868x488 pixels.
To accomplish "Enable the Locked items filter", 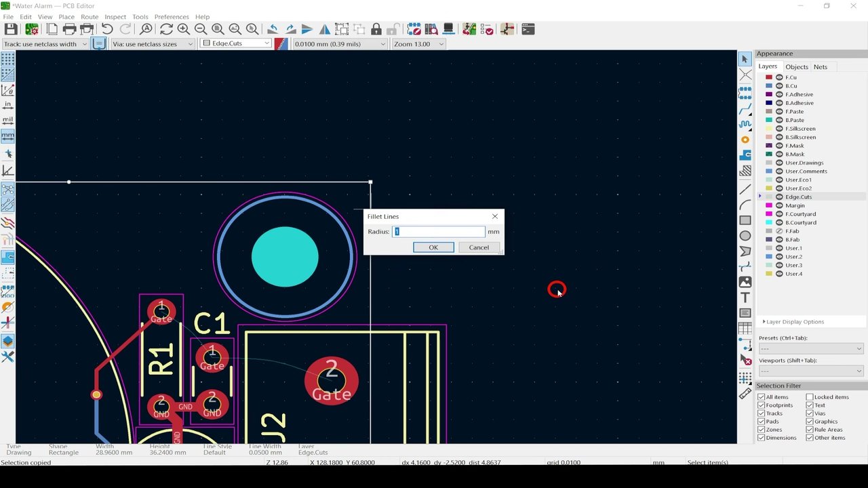I will pos(810,397).
